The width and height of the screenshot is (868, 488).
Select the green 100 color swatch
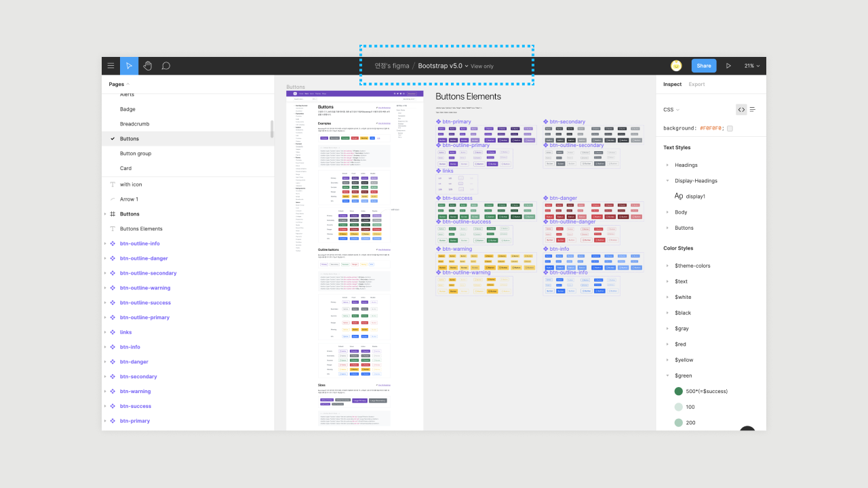tap(678, 407)
